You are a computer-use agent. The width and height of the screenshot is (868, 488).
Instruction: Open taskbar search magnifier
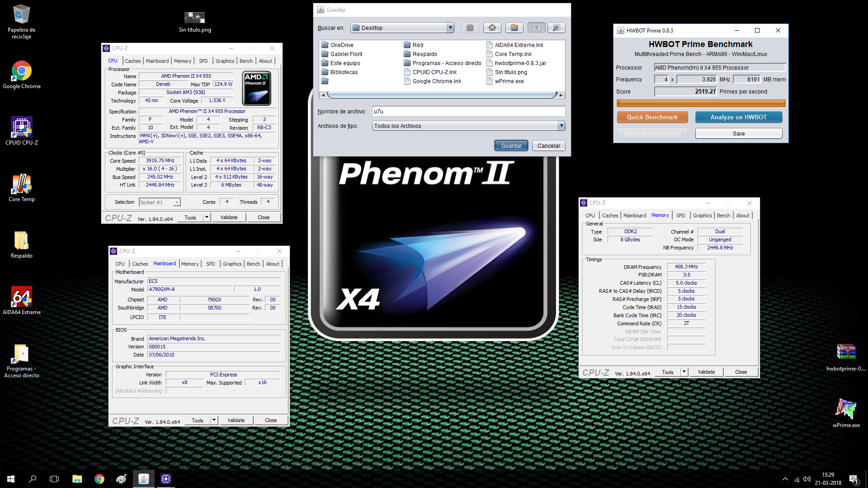point(33,479)
